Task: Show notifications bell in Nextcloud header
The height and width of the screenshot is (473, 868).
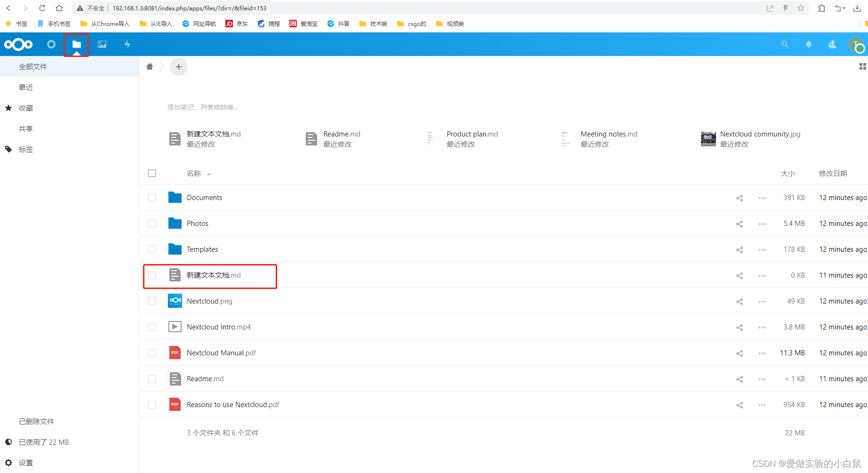Action: pos(809,44)
